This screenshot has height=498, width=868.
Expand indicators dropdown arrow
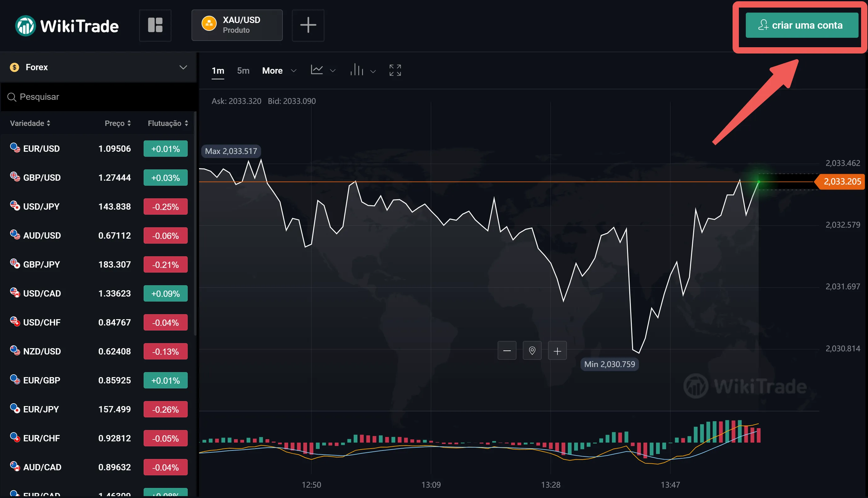(373, 71)
